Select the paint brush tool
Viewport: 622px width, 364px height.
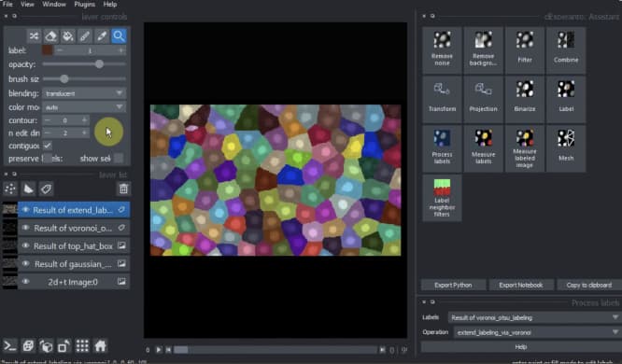[x=85, y=36]
